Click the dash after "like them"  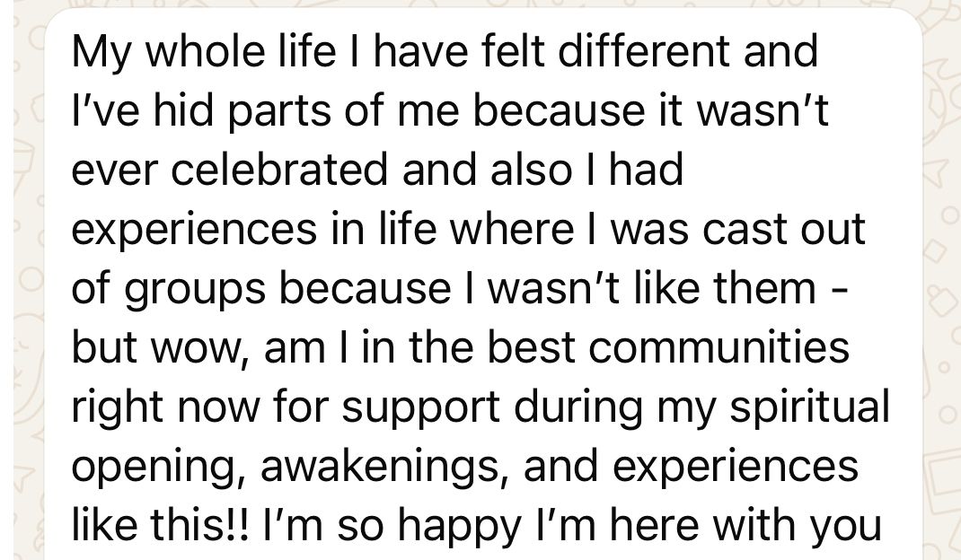(x=842, y=290)
